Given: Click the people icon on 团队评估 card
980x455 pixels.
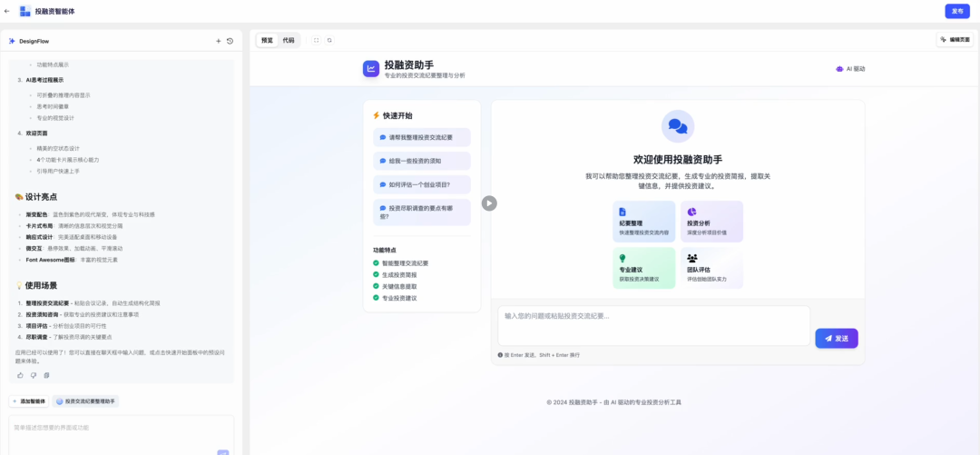Looking at the screenshot, I should (x=691, y=258).
